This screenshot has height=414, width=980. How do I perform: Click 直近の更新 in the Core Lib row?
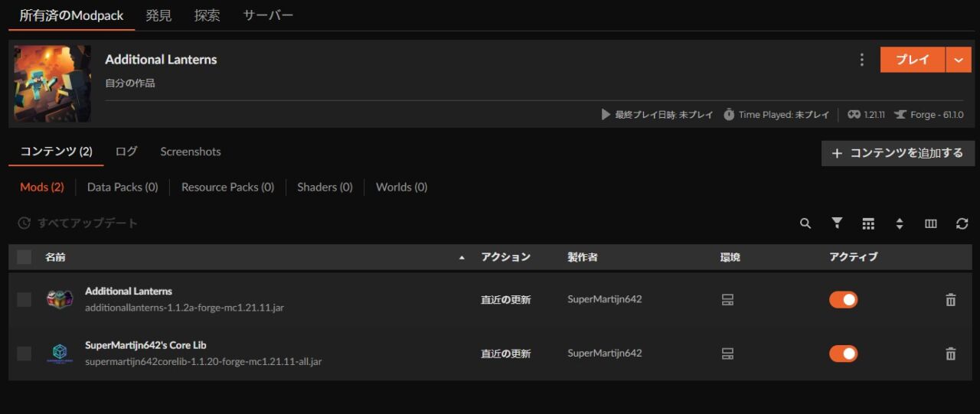(505, 354)
